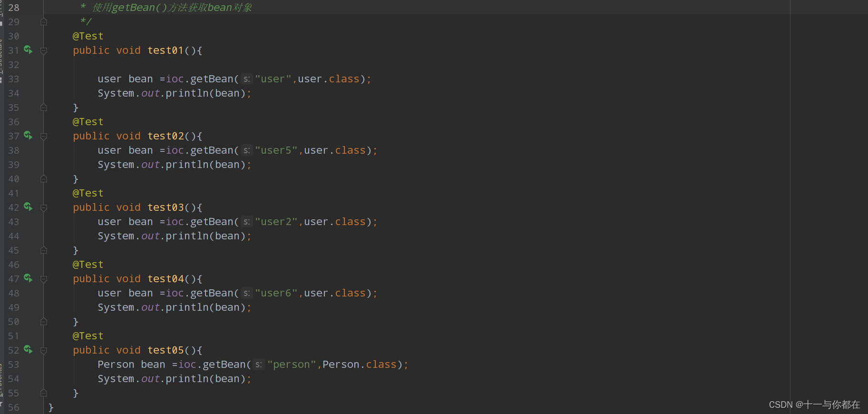The width and height of the screenshot is (868, 414).
Task: Click the test01 method name
Action: pyautogui.click(x=166, y=50)
